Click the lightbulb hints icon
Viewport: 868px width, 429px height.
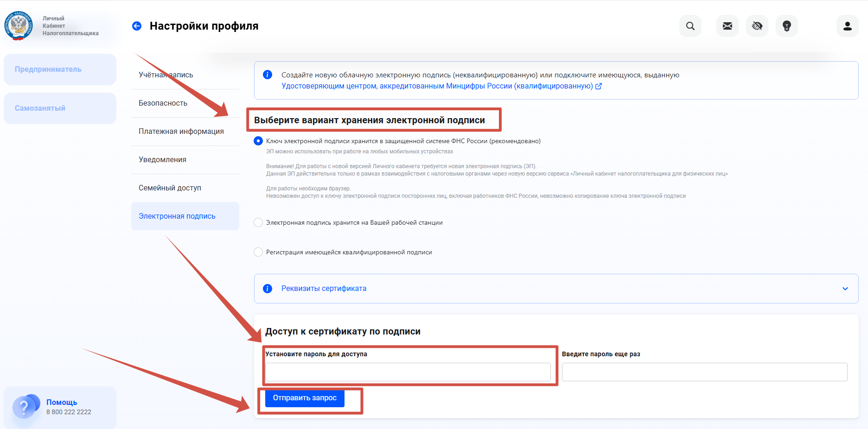pos(786,26)
